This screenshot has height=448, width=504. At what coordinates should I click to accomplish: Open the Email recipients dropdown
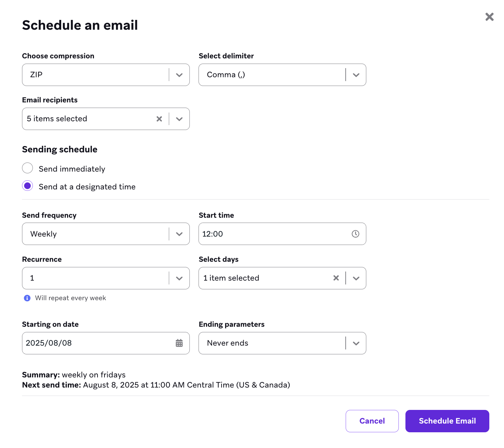pos(179,119)
